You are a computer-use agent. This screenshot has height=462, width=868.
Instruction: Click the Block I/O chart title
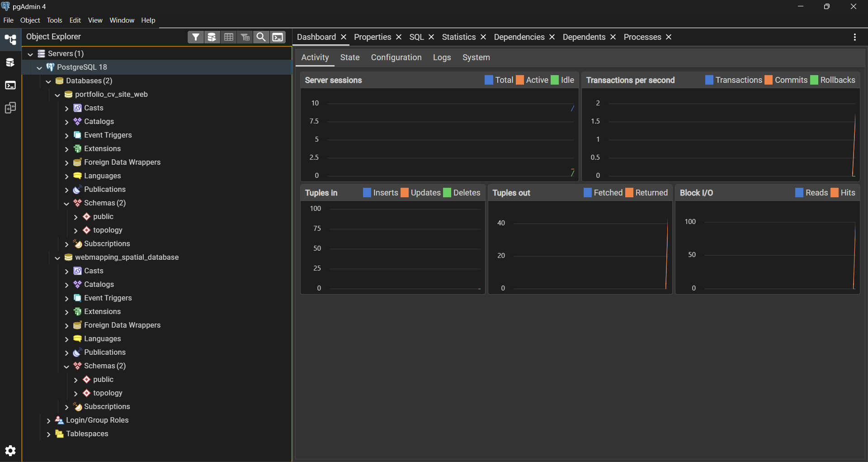point(696,193)
